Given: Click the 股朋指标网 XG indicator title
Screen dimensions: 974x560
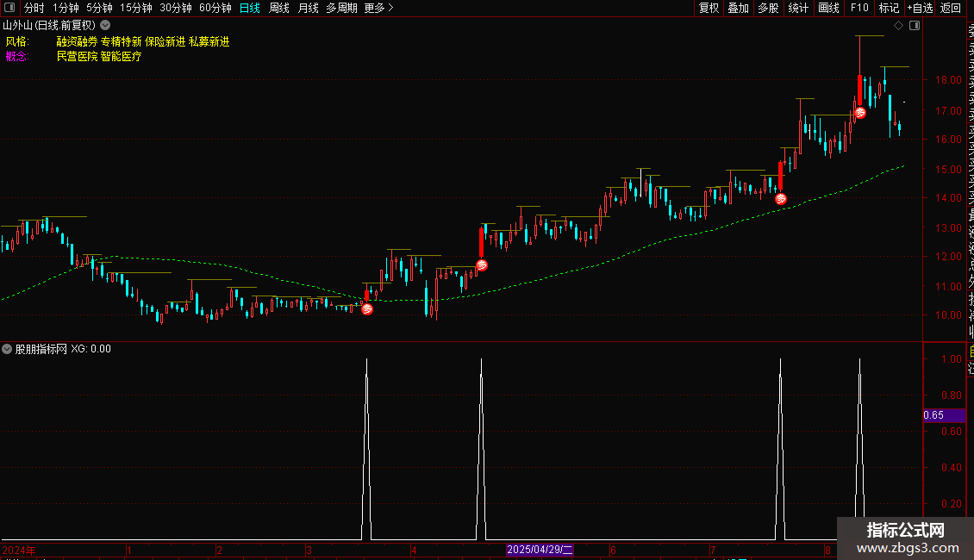Looking at the screenshot, I should coord(63,349).
